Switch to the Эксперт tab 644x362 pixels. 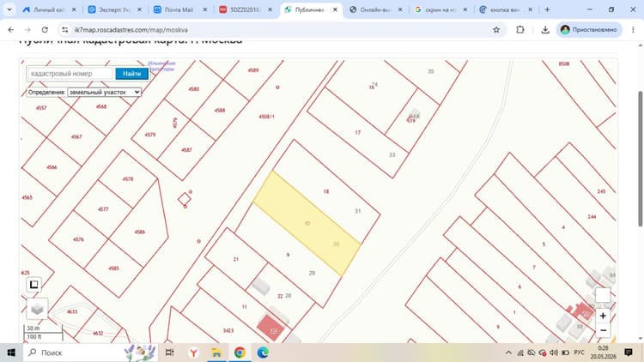[x=114, y=9]
